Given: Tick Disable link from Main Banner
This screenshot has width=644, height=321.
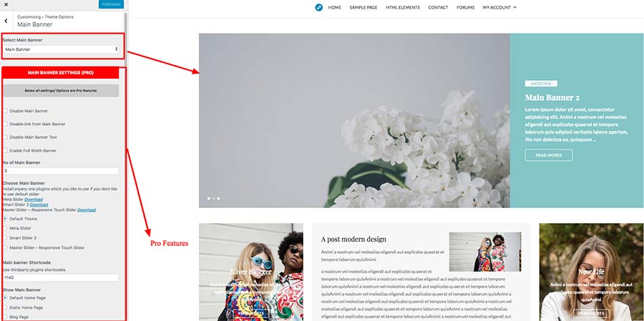Looking at the screenshot, I should coord(5,124).
